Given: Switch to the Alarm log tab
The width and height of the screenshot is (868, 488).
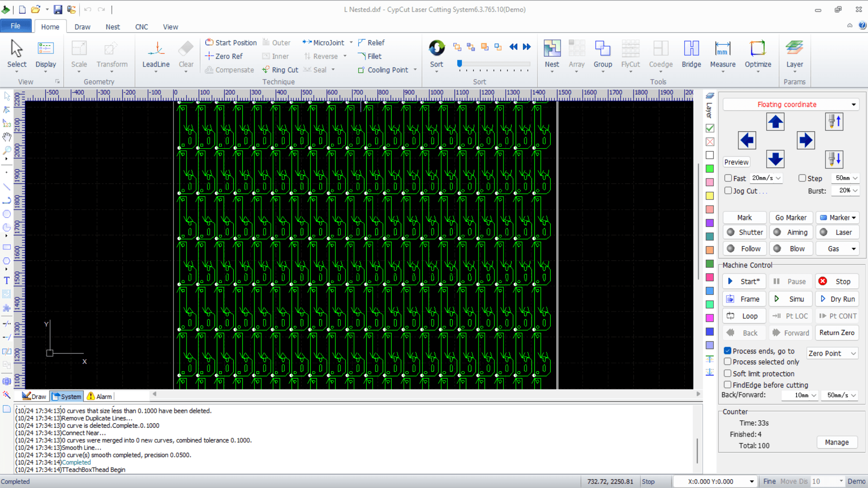Looking at the screenshot, I should coord(99,397).
